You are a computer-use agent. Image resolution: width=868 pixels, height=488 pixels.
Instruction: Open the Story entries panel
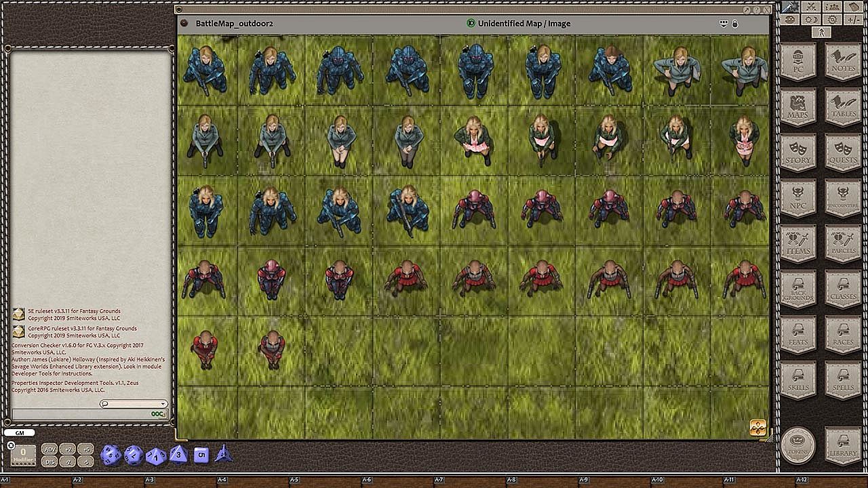pos(798,152)
